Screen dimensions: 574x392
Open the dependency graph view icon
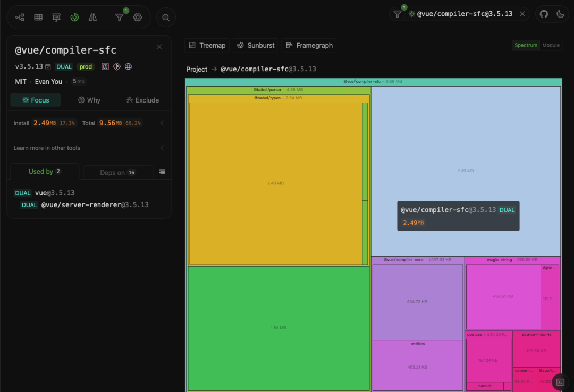20,17
